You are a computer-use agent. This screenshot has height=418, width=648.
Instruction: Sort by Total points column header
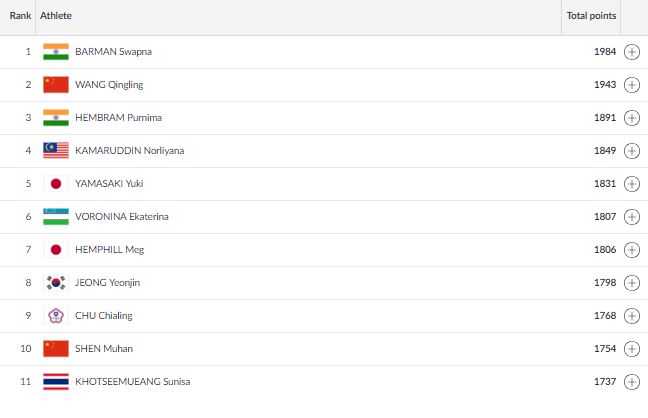591,16
